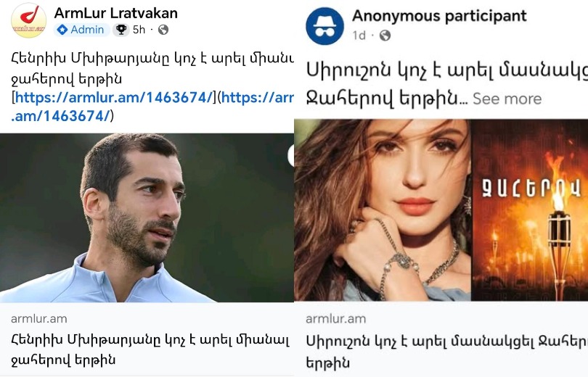The image size is (588, 377).
Task: Click the 5h post timestamp
Action: click(139, 30)
